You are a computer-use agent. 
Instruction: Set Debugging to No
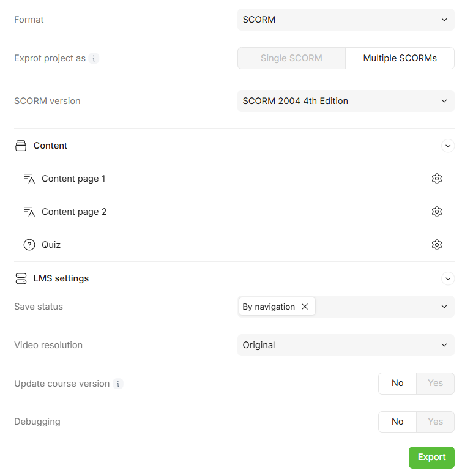[x=397, y=422]
